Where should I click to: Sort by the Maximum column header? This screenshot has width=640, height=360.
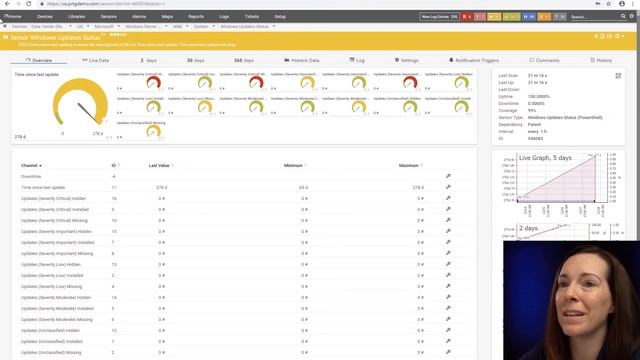(409, 165)
